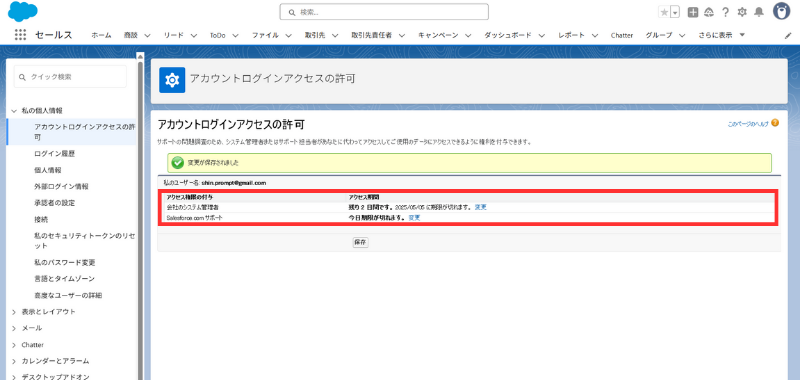This screenshot has height=380, width=800.
Task: Expand the デスクトップアドオン section
Action: [14, 377]
